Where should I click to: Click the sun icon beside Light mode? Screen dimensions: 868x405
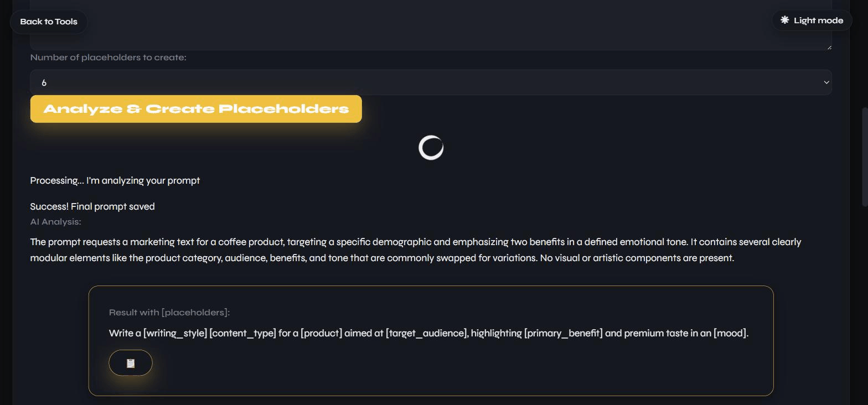[x=784, y=20]
